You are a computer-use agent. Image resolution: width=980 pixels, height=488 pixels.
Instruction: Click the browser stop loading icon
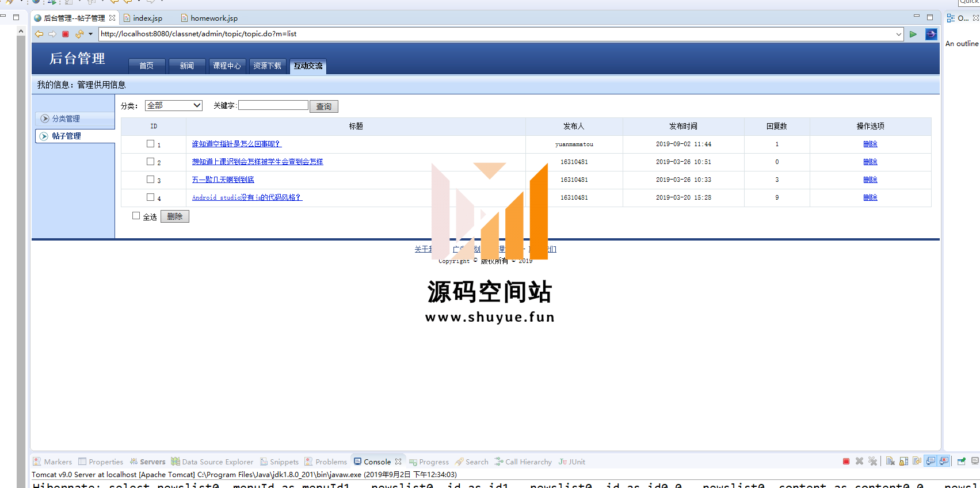click(66, 34)
